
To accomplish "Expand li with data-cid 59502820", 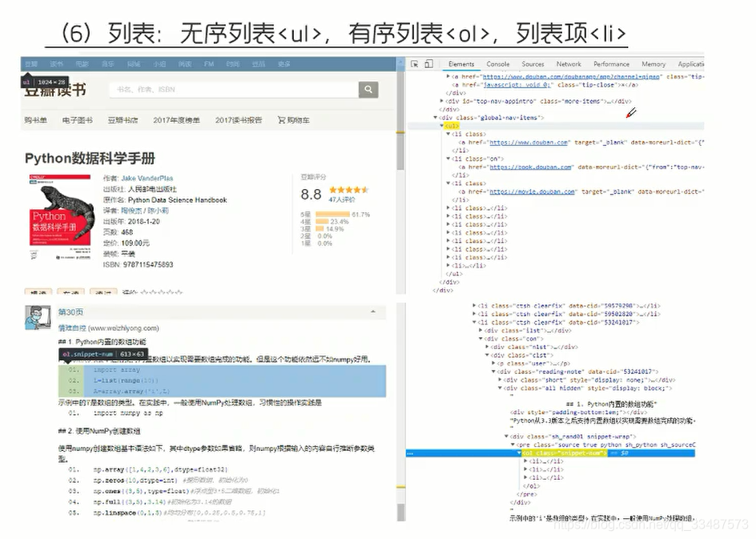I will (474, 314).
